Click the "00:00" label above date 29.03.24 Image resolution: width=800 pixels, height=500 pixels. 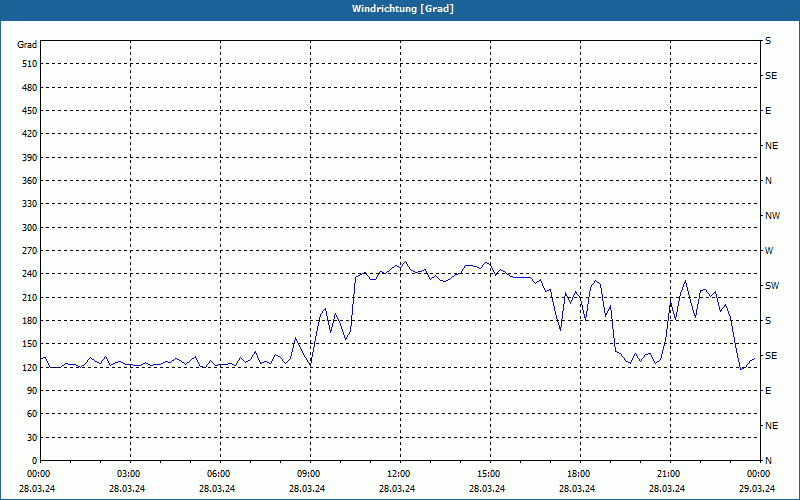[x=759, y=474]
